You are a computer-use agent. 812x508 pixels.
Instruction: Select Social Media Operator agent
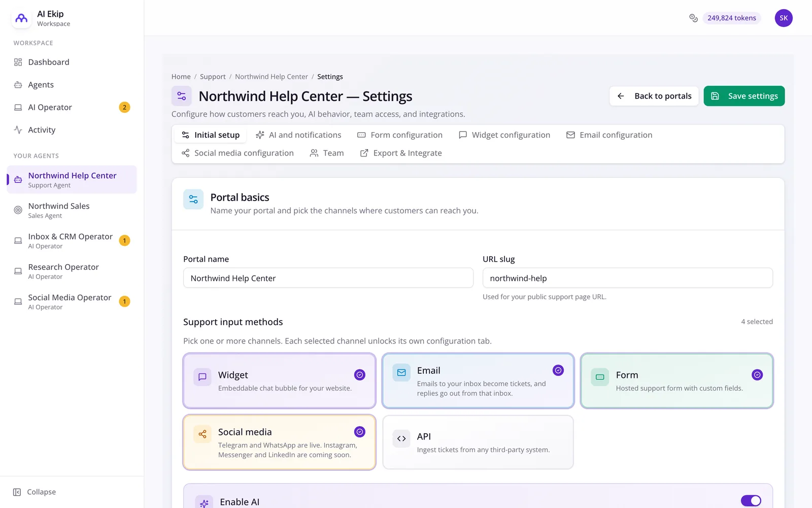click(72, 301)
